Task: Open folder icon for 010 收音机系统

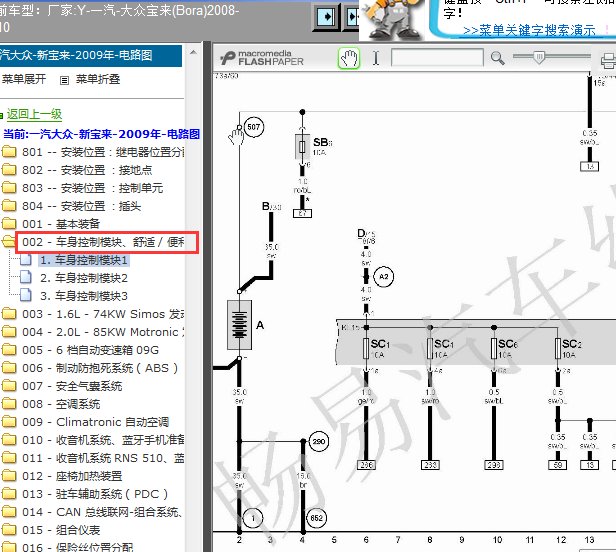Action: 9,440
